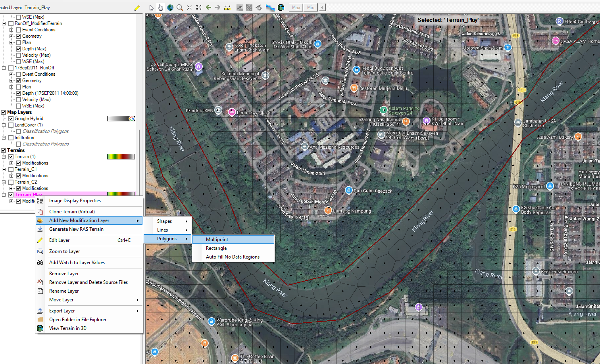Viewport: 600px width, 364px height.
Task: Select the arrow pointer tool
Action: [x=151, y=8]
